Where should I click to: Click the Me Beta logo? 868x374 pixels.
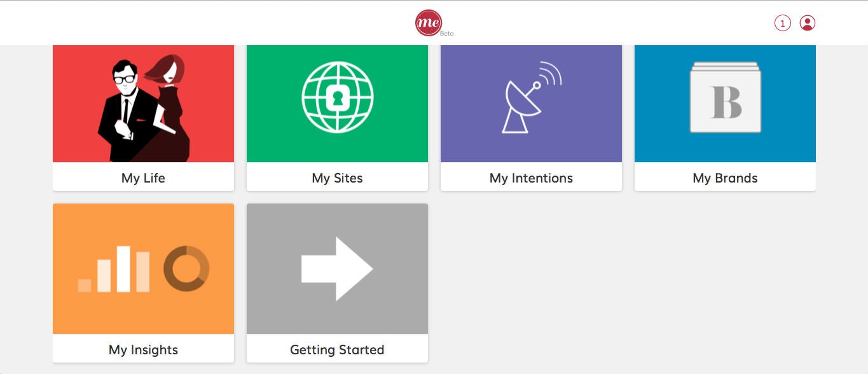point(429,23)
